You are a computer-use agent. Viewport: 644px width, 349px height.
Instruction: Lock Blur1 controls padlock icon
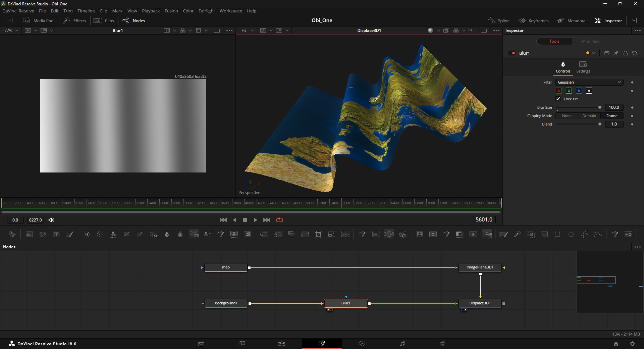[625, 53]
